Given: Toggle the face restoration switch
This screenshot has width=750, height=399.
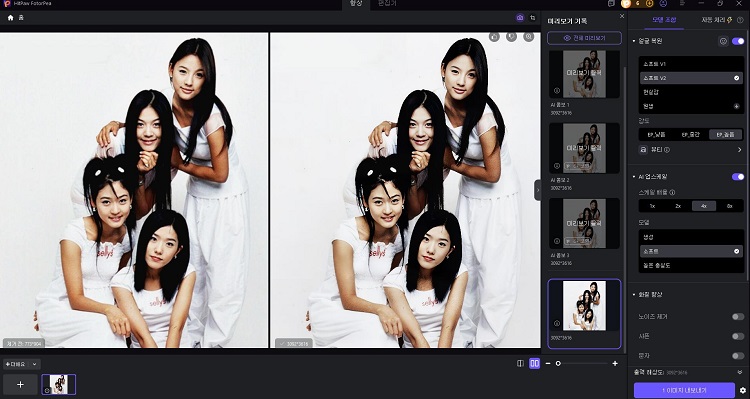Looking at the screenshot, I should [738, 41].
